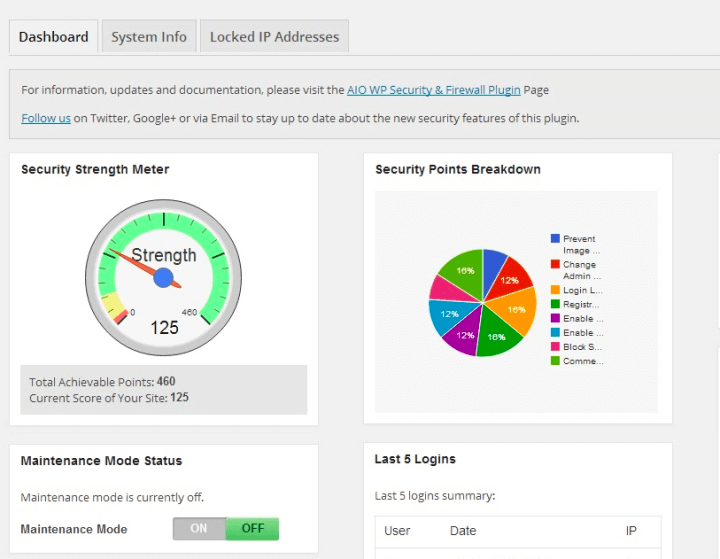The image size is (720, 559).
Task: Click the red 12% pie slice
Action: pyautogui.click(x=510, y=279)
